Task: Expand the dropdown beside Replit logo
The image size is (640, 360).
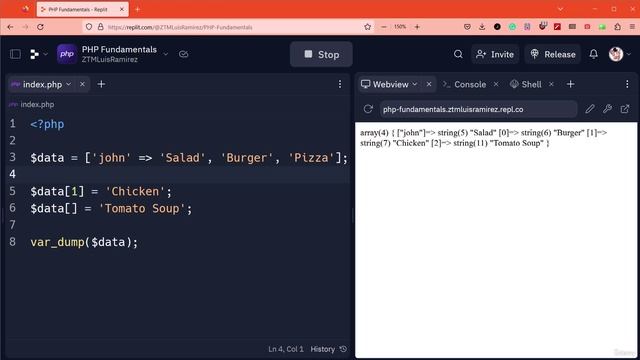Action: (x=45, y=54)
